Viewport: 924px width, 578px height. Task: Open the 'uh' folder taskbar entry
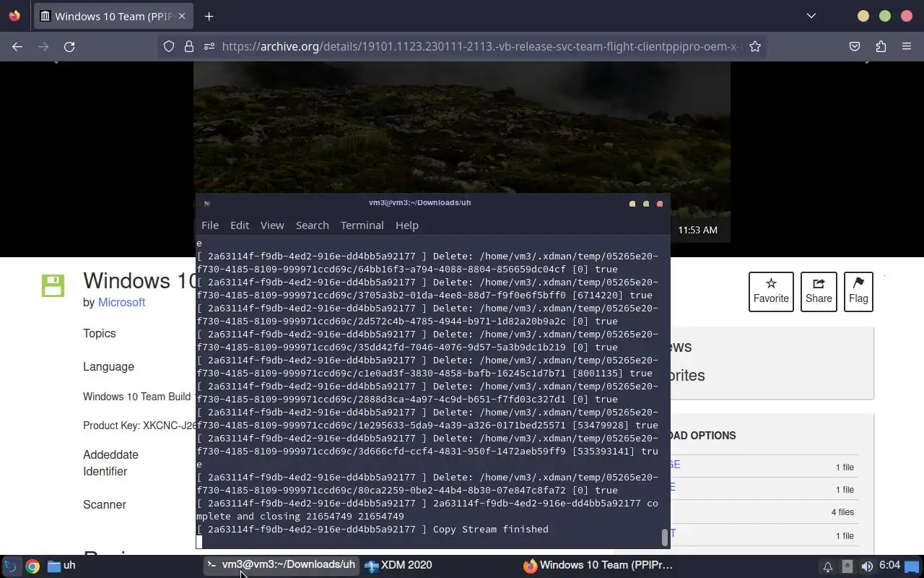pyautogui.click(x=61, y=565)
